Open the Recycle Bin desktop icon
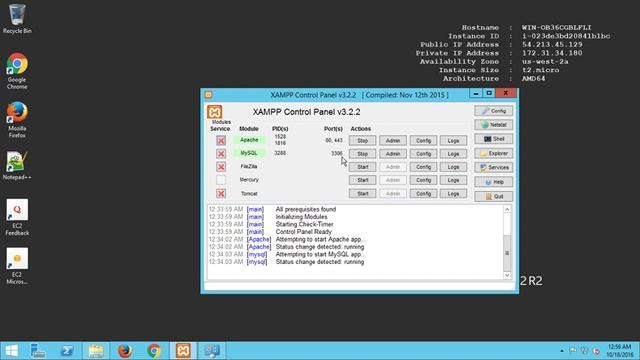Screen dimensions: 640x360 click(17, 18)
